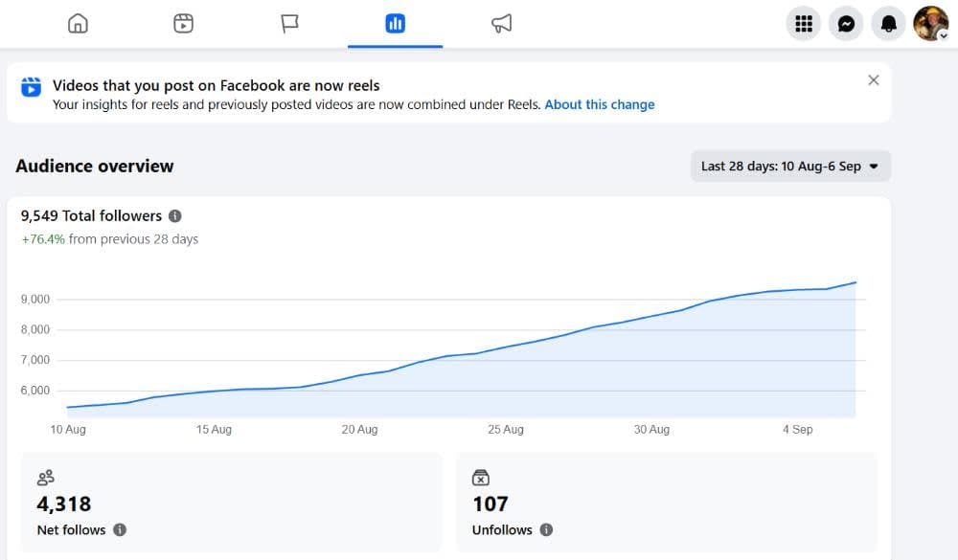Screen dimensions: 958x560
Task: Click the '10 Aug' axis label
Action: pyautogui.click(x=68, y=429)
